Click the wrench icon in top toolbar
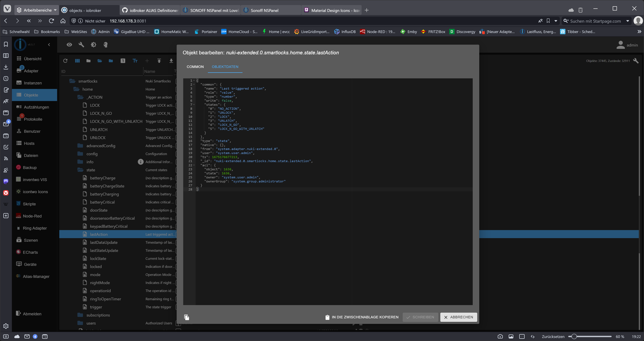Screen dimensions: 644x341 81,45
